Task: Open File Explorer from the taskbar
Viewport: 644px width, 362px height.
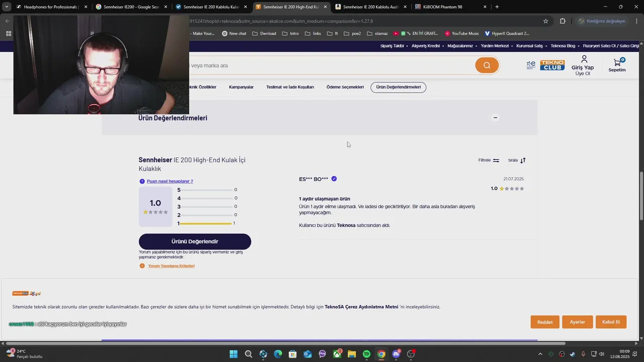Action: (x=352, y=354)
